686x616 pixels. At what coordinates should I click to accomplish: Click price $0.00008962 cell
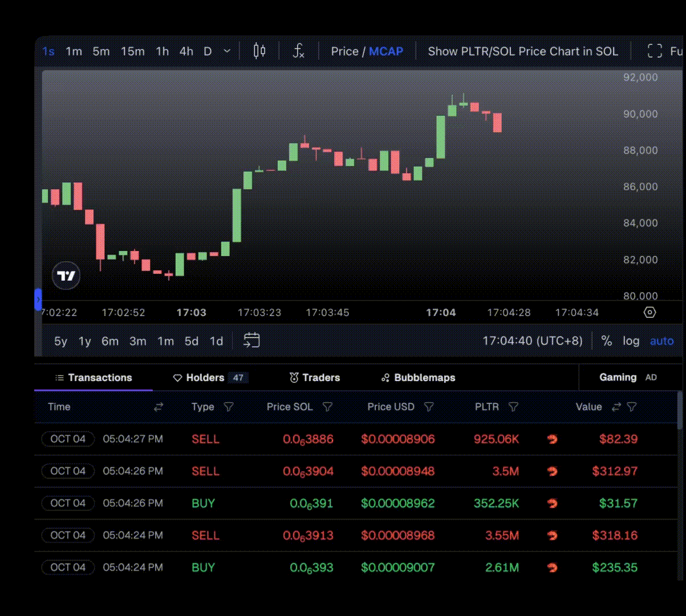[x=398, y=503]
